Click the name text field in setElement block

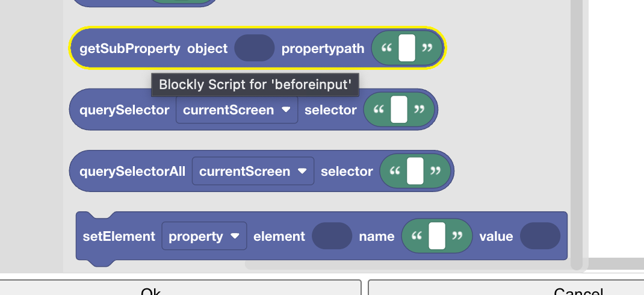tap(436, 237)
